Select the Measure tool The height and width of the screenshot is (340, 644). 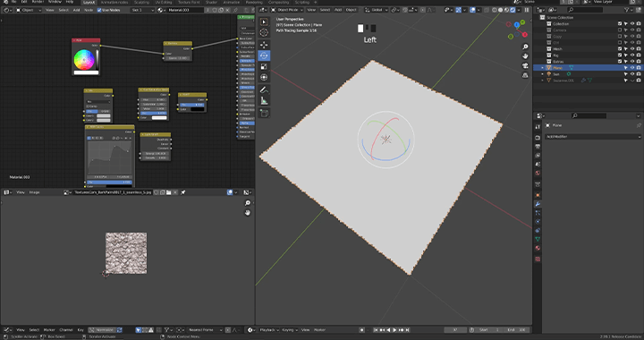click(264, 100)
